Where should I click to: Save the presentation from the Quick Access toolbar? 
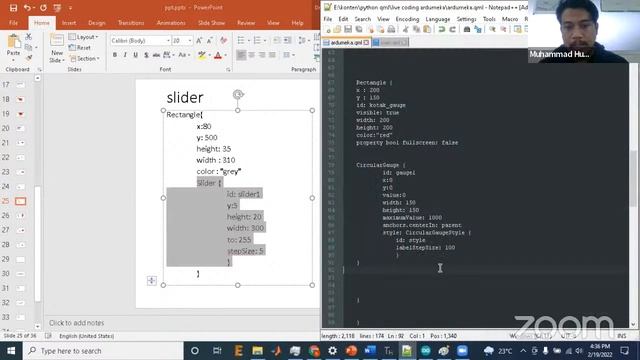(x=13, y=8)
